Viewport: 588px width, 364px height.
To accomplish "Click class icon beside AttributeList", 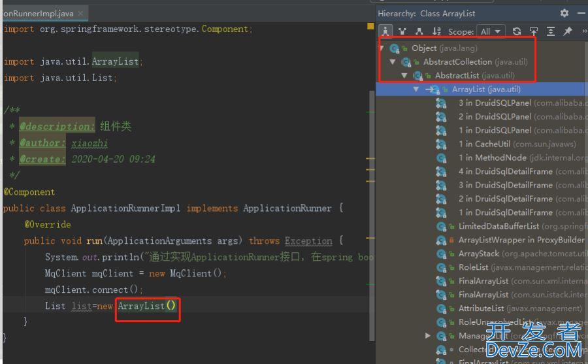I will click(x=441, y=308).
